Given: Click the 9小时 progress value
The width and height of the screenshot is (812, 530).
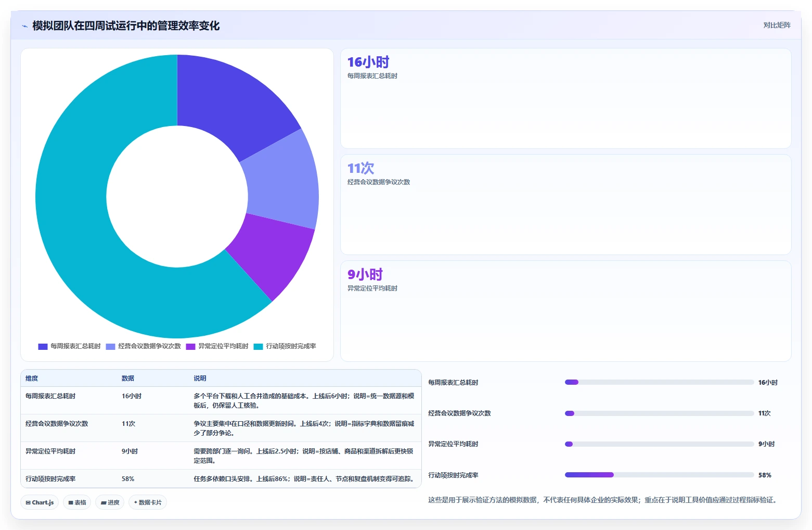Looking at the screenshot, I should tap(767, 444).
